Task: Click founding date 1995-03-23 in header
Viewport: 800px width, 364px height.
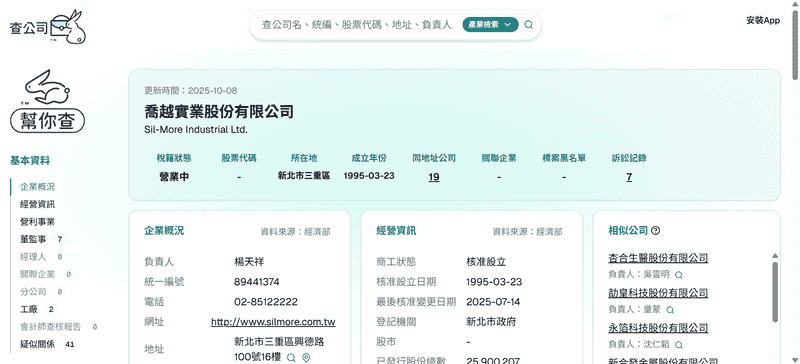Action: coord(369,176)
